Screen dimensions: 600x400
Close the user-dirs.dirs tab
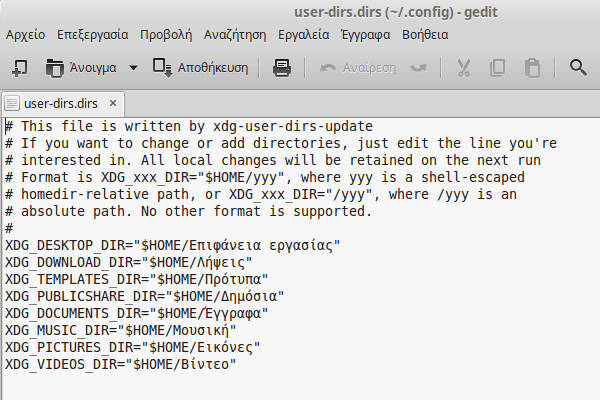click(x=113, y=103)
